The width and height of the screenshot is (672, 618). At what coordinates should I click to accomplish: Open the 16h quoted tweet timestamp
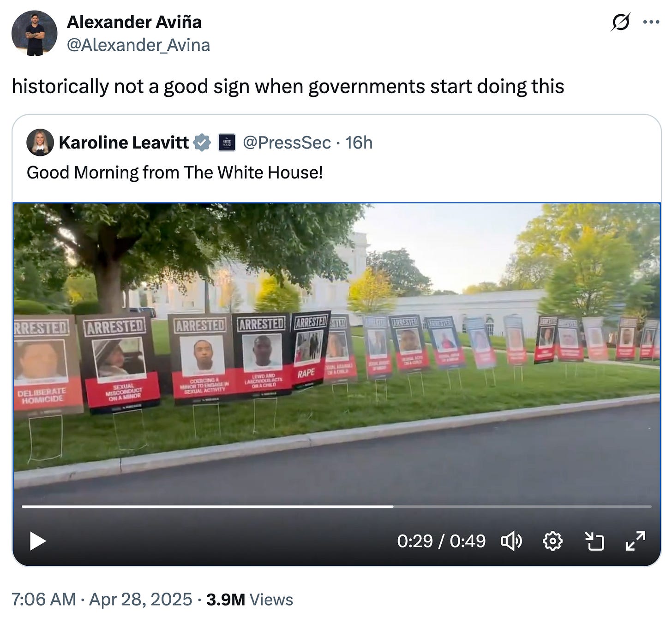point(359,143)
